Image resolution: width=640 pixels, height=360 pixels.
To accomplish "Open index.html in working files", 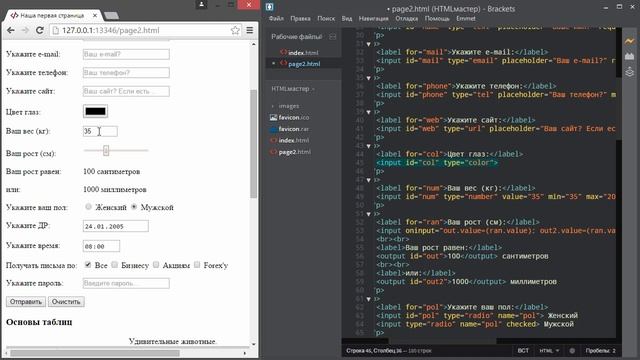I will [303, 53].
